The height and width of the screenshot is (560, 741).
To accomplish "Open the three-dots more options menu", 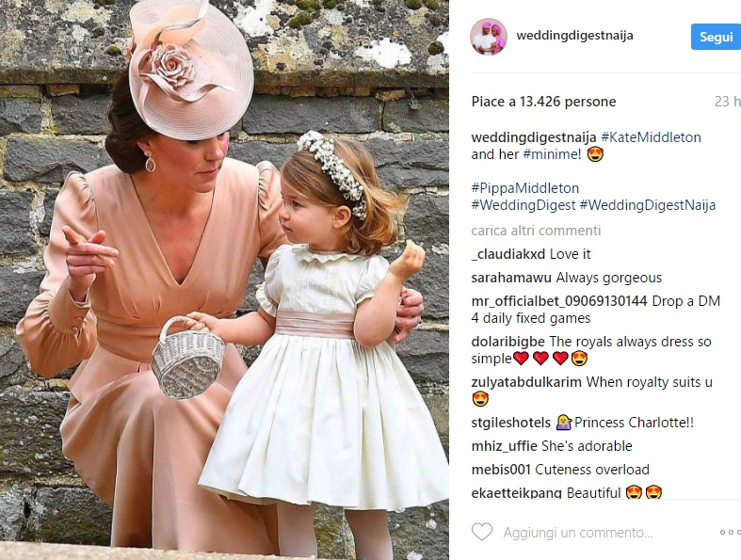I will click(730, 533).
